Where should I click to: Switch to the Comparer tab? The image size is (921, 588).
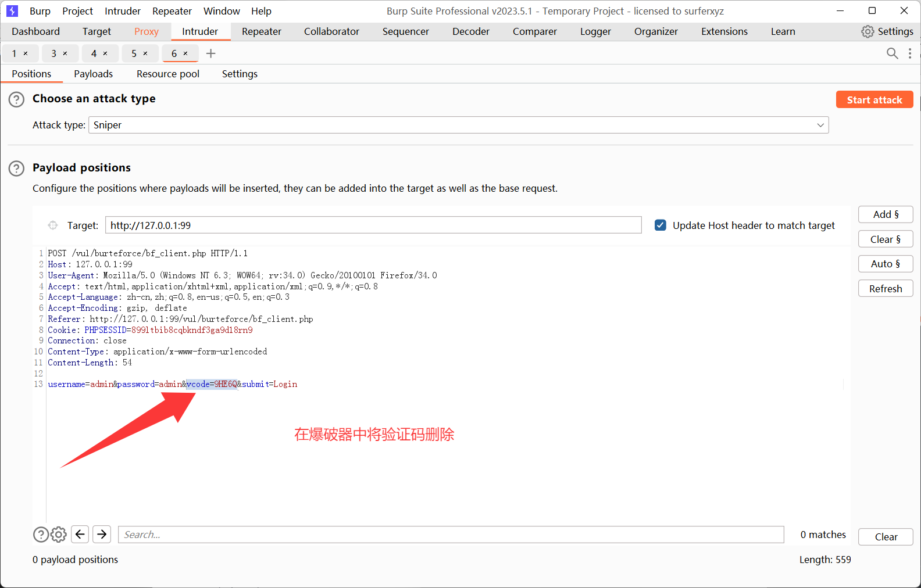tap(535, 31)
